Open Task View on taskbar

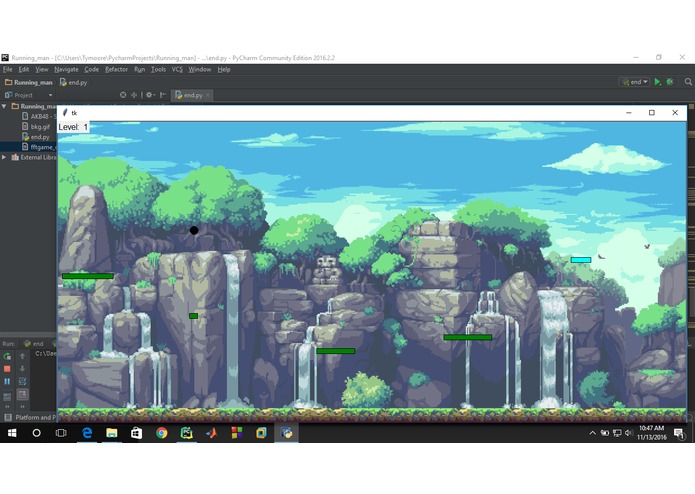(61, 433)
